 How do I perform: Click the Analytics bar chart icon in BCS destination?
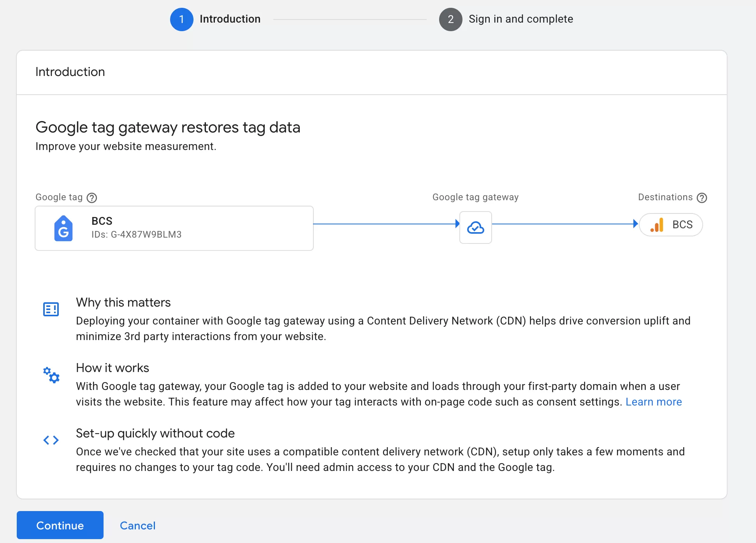(657, 225)
